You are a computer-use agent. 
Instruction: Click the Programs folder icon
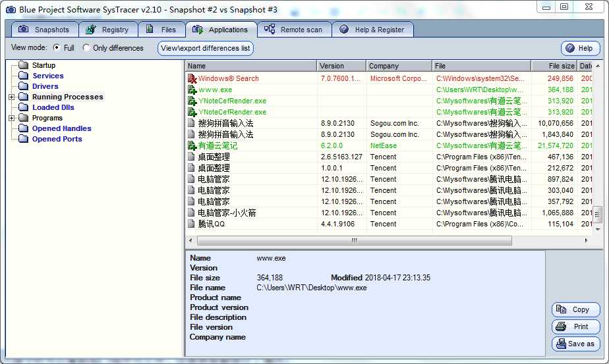pyautogui.click(x=24, y=118)
